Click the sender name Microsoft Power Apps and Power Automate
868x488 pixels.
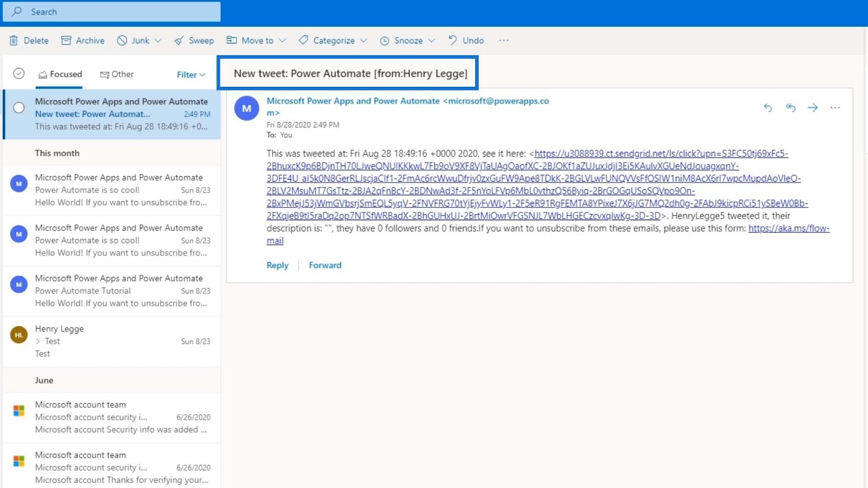click(353, 101)
